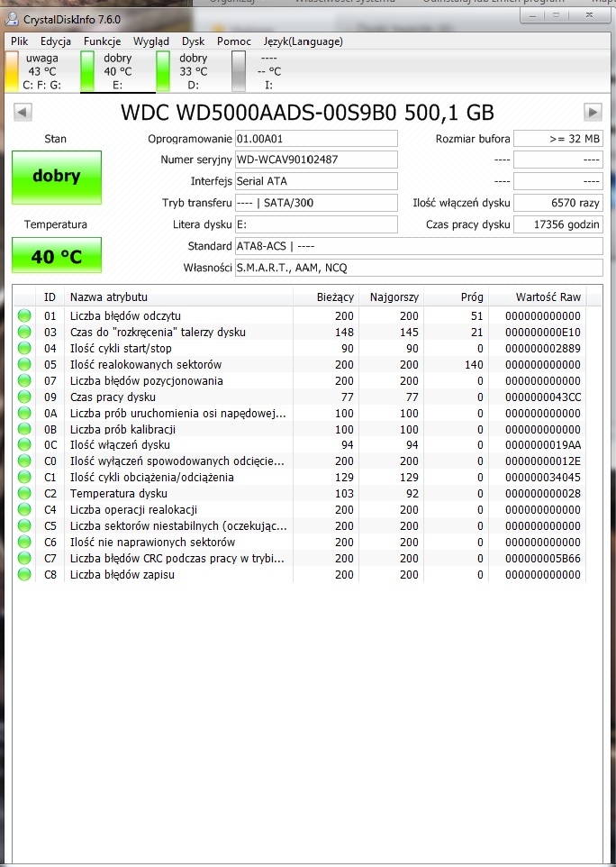The image size is (616, 867).
Task: Click green status icon for attribute C8
Action: click(x=24, y=574)
